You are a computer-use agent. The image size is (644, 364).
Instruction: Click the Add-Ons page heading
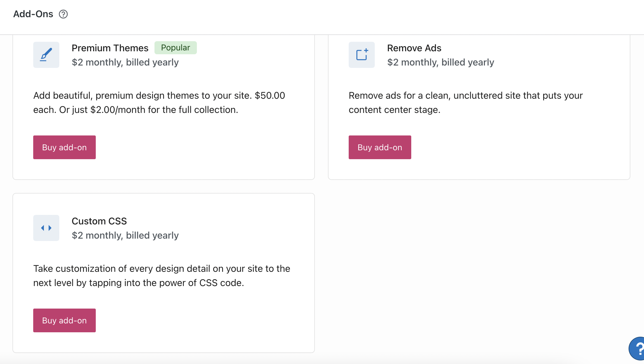coord(33,14)
